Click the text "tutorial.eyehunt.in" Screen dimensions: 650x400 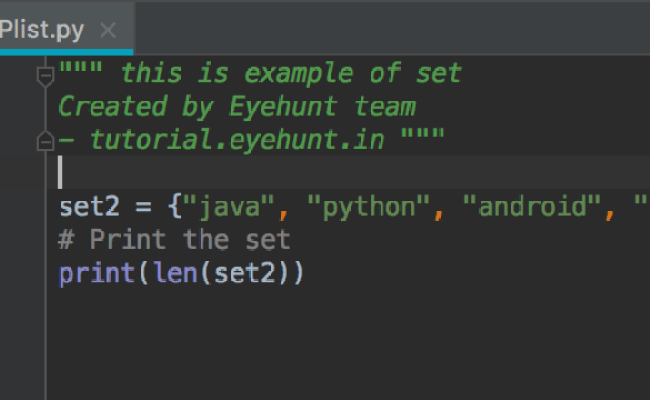237,140
